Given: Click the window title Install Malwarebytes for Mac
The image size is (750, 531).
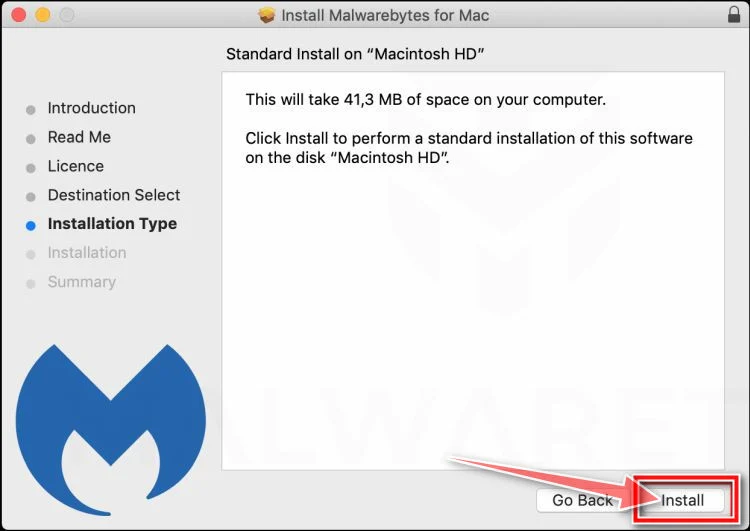Looking at the screenshot, I should (x=385, y=15).
